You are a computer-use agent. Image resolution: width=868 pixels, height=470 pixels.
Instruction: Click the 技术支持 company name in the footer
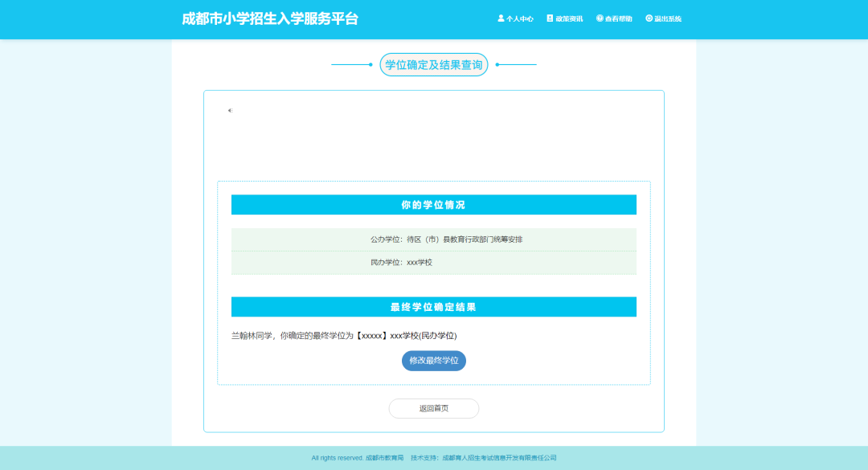pos(499,458)
